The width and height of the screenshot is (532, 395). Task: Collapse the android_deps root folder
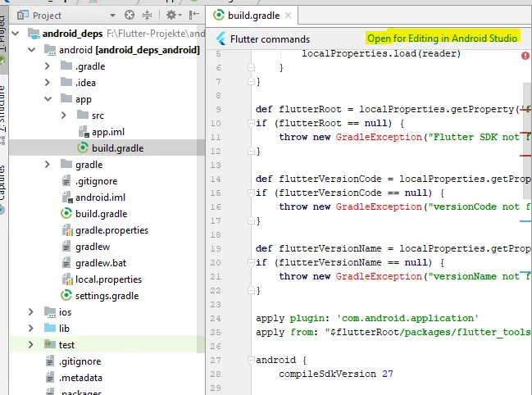coord(16,34)
